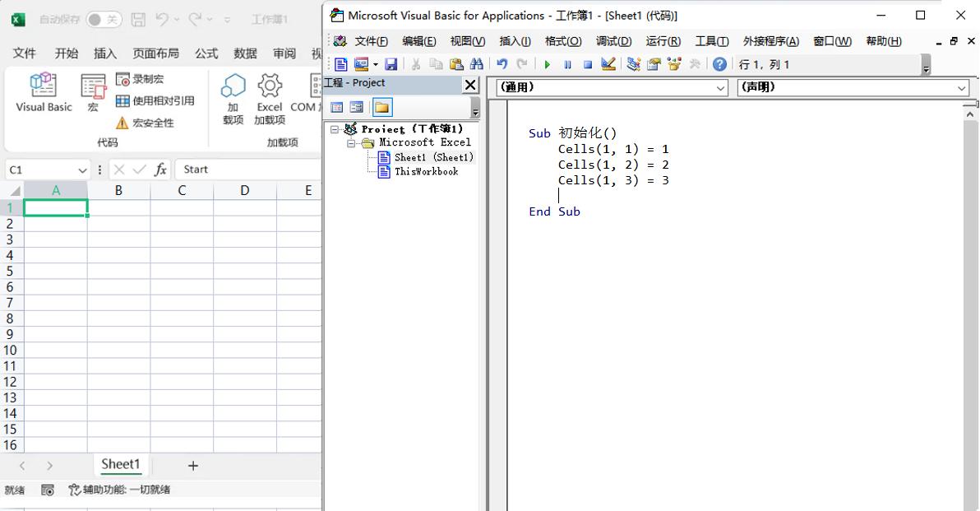Viewport: 980px width, 511px height.
Task: Toggle Design Mode in the VBA toolbar
Action: [x=608, y=64]
